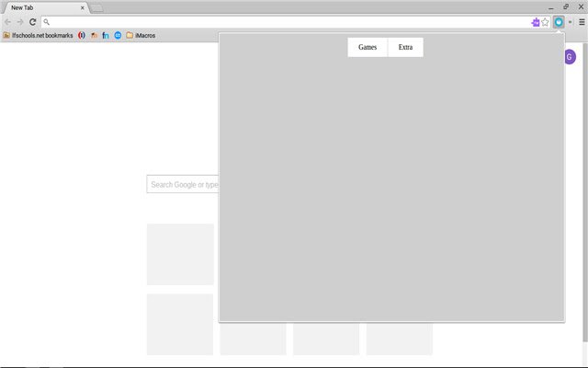
Task: Bookmark this page with the star icon
Action: pos(545,22)
